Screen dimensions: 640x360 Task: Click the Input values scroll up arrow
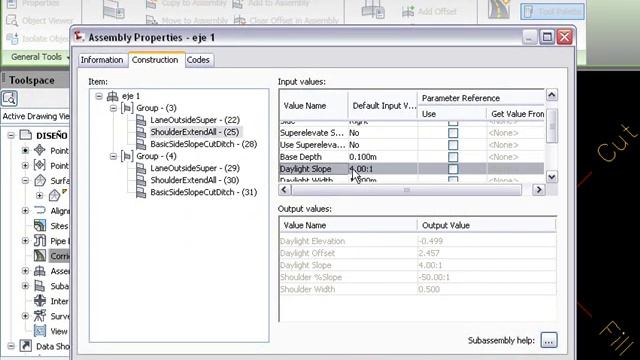(x=552, y=95)
